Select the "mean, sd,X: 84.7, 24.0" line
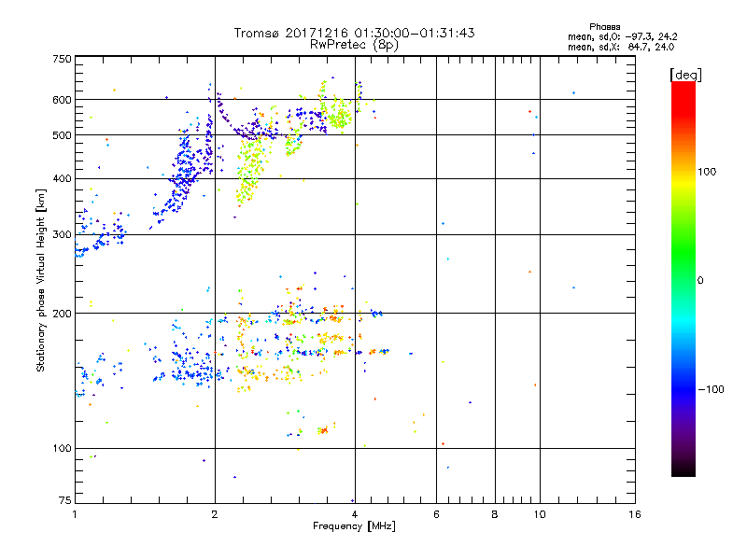747x560 pixels. click(x=621, y=47)
